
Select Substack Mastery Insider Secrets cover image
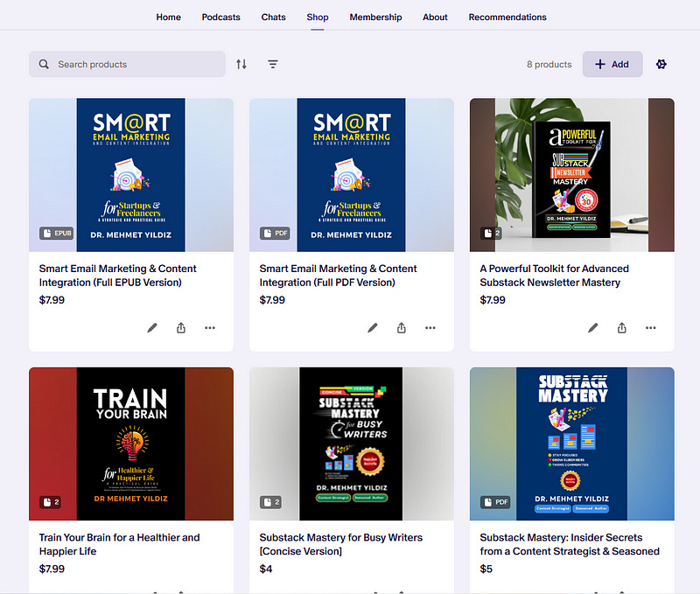click(x=572, y=444)
